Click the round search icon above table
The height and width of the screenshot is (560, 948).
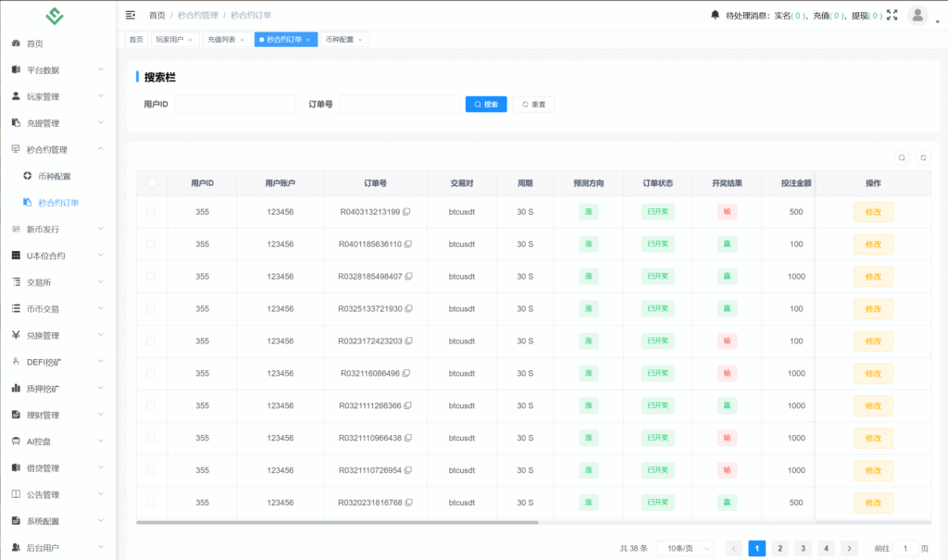[902, 157]
